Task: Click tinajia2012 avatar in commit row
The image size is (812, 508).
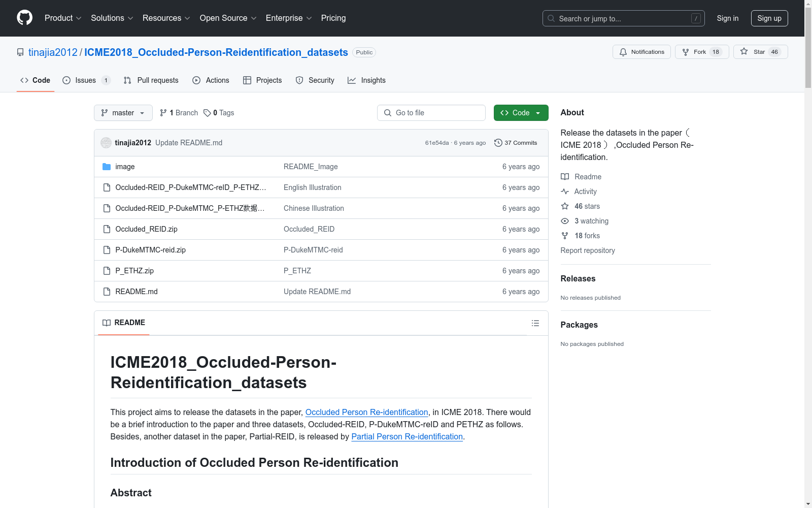Action: 106,143
